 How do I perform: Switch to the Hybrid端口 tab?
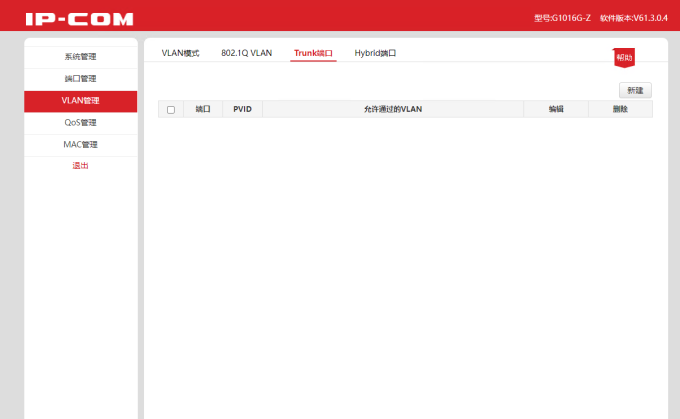coord(375,53)
